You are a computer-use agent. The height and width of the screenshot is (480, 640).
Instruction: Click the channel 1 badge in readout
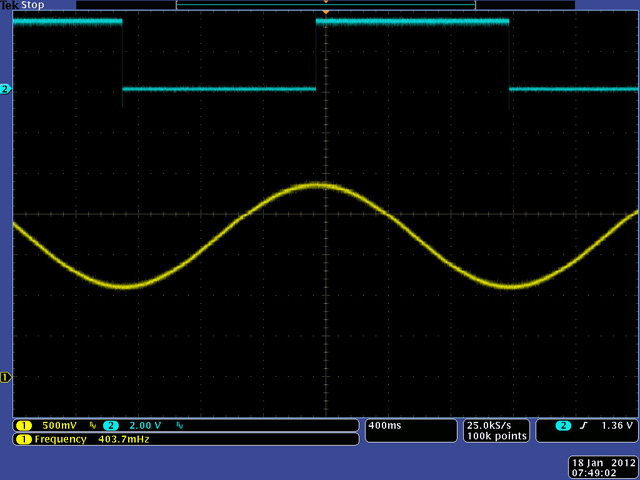(22, 425)
